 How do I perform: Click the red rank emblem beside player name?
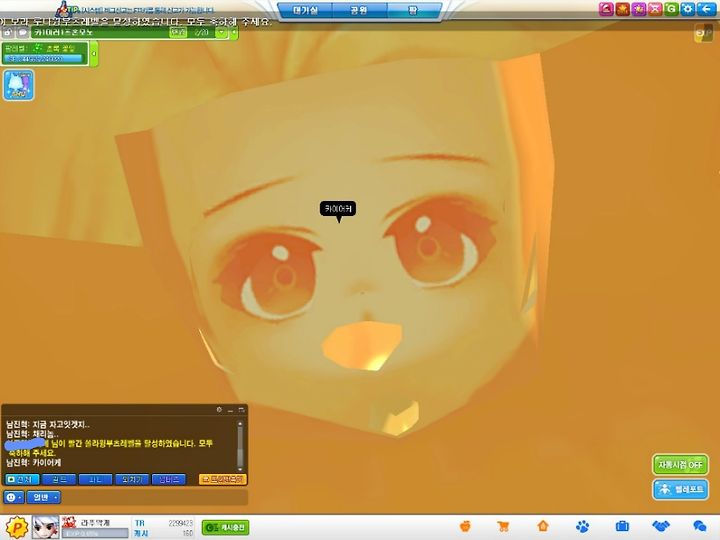point(69,523)
